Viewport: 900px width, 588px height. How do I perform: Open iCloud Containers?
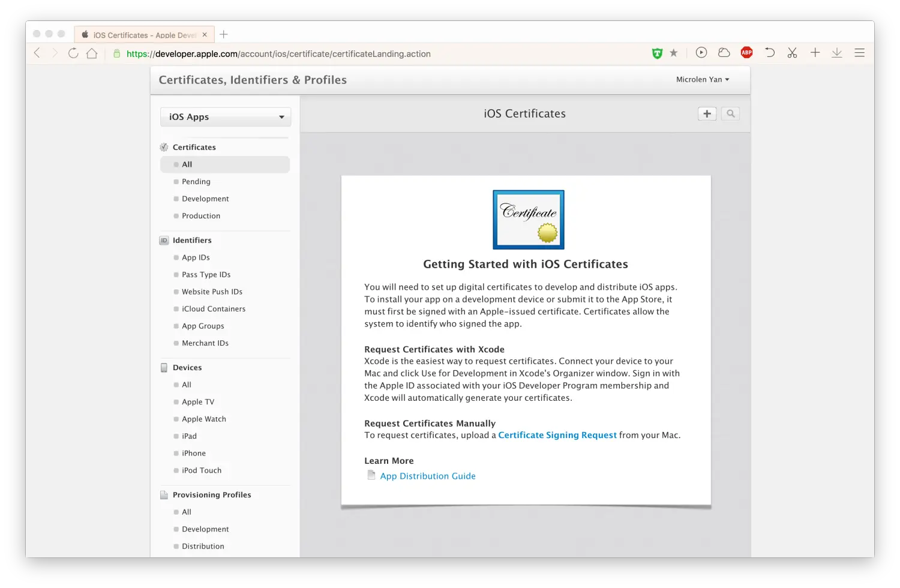pos(214,309)
